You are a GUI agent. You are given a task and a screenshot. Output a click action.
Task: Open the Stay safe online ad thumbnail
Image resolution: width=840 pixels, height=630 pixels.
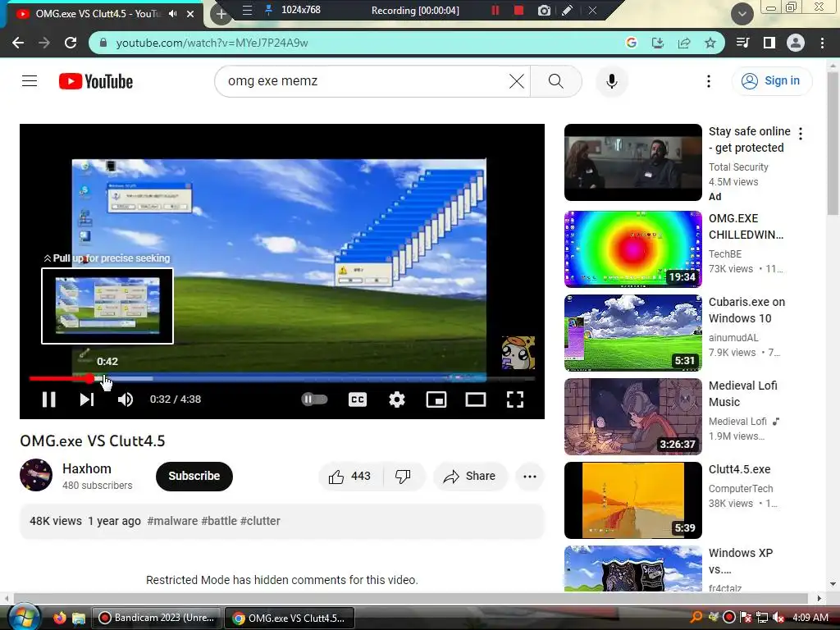pos(632,162)
